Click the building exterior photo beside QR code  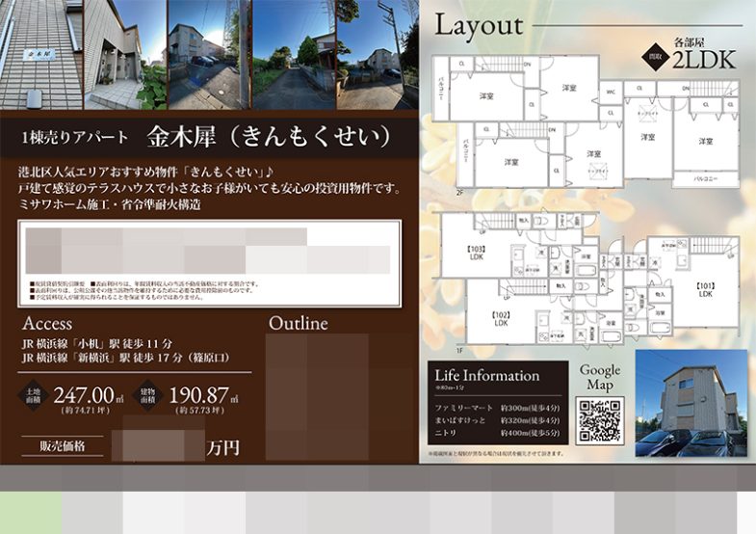(x=690, y=403)
